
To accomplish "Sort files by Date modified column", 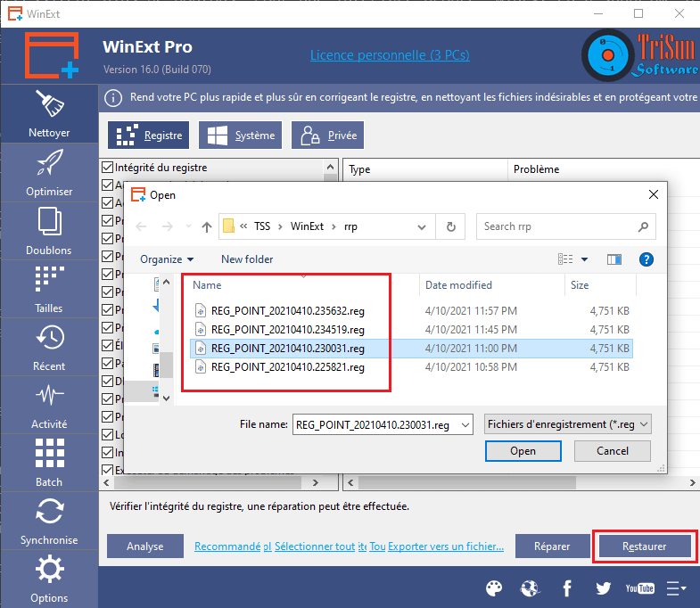I will [458, 285].
